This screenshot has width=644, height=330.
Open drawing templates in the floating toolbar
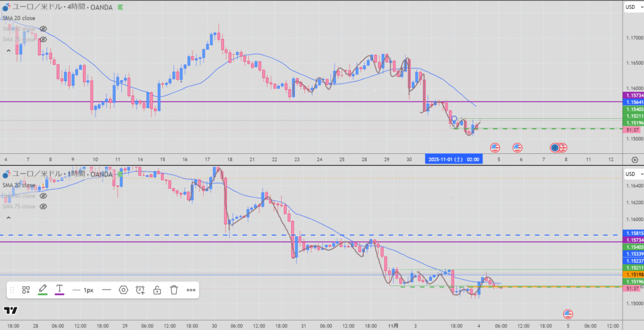[26, 290]
